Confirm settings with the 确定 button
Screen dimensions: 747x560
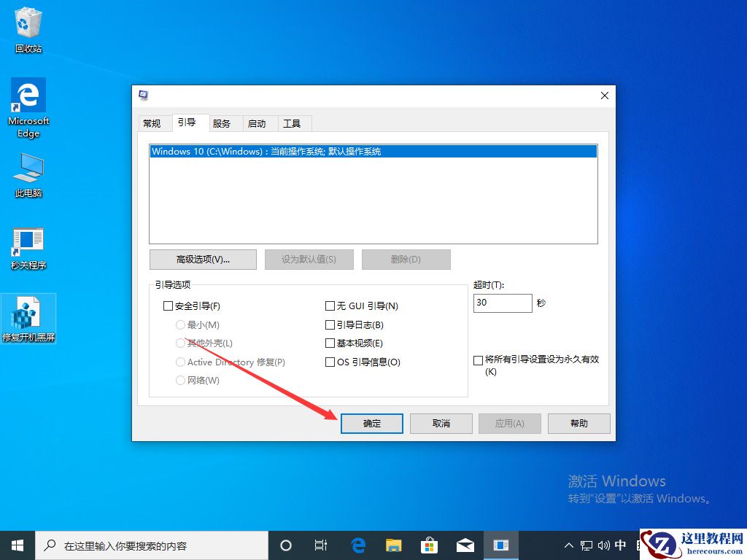pyautogui.click(x=371, y=423)
